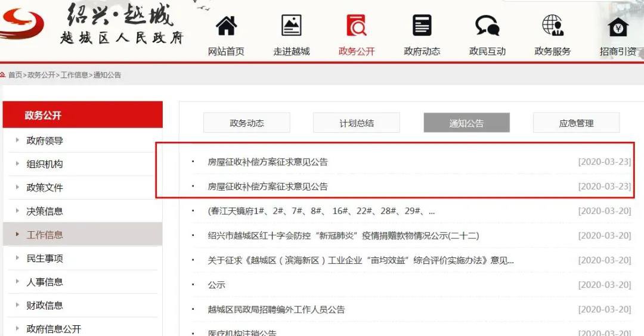Open the 春江天镜府1#、2# notice
This screenshot has width=644, height=336.
point(321,211)
